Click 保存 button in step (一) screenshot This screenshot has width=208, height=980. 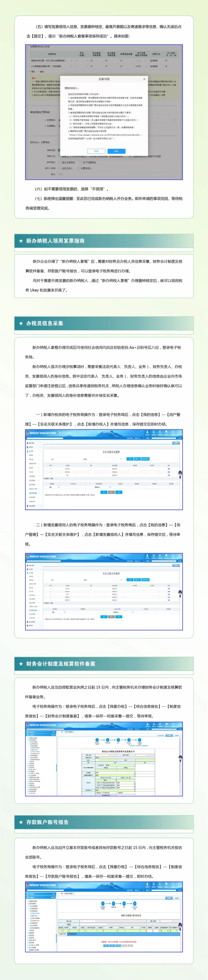click(x=104, y=492)
